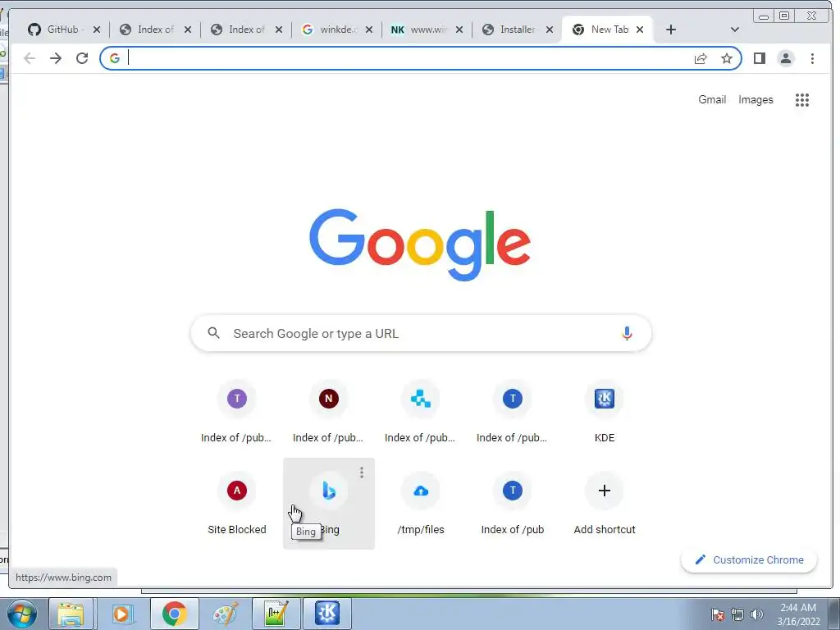The width and height of the screenshot is (840, 630).
Task: Switch to the NK www.wir tab
Action: click(427, 30)
